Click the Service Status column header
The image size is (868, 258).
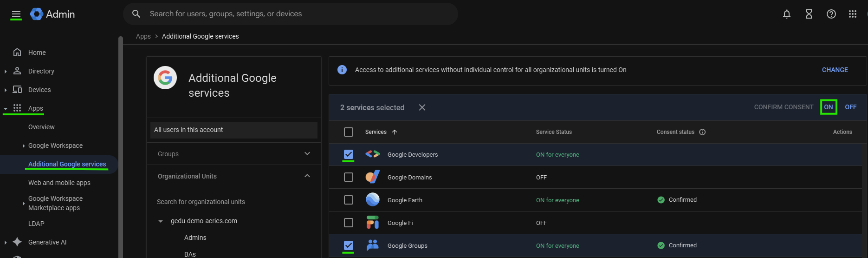point(554,132)
